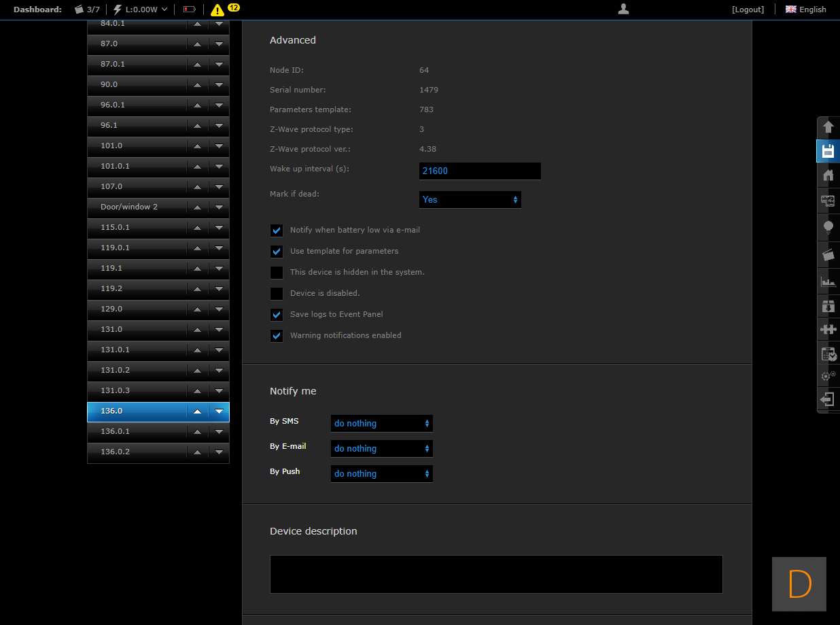840x625 pixels.
Task: Click the yellow warning triangle in dashboard
Action: pyautogui.click(x=217, y=10)
